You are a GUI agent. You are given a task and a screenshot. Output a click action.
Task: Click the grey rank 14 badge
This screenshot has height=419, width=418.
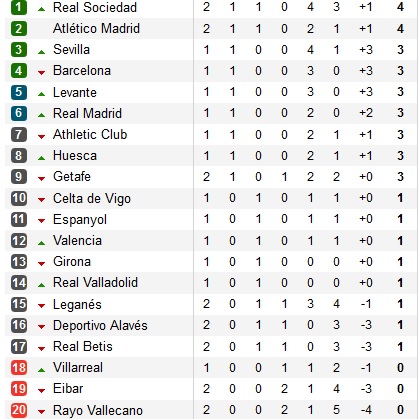click(x=19, y=283)
